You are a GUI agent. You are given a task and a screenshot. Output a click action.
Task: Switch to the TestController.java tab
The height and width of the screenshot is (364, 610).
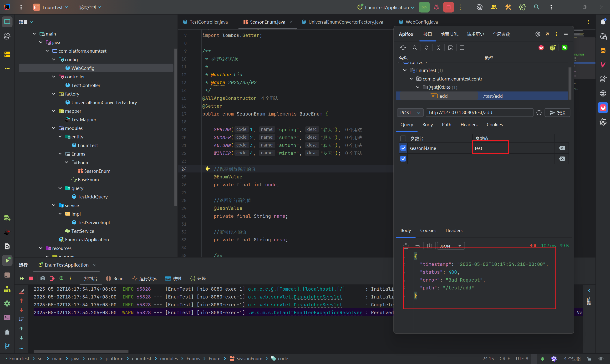click(x=208, y=22)
